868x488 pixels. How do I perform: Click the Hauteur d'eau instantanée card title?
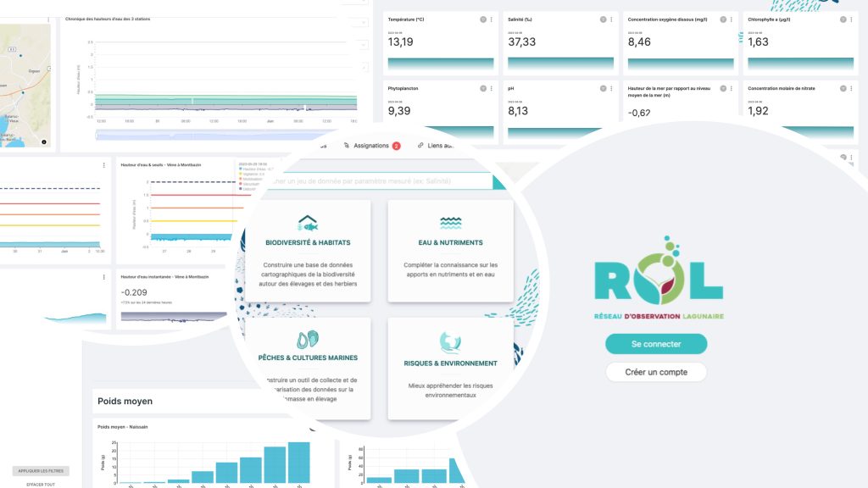(x=164, y=277)
